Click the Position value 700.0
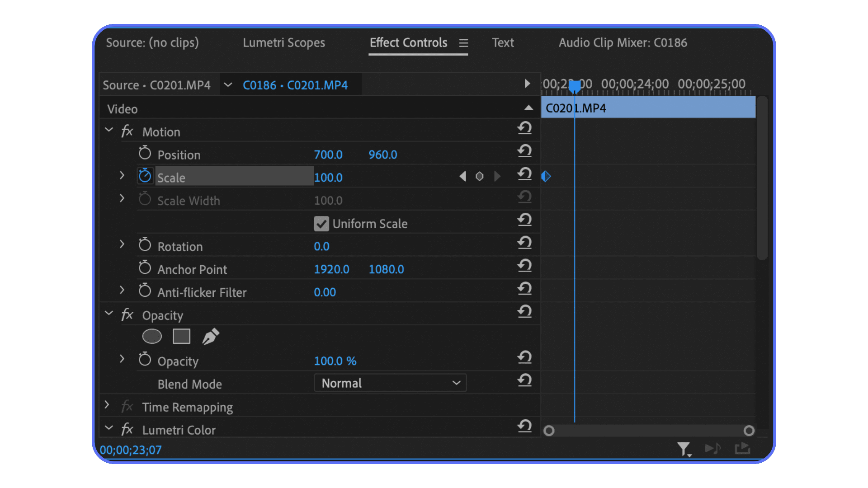 [x=329, y=154]
